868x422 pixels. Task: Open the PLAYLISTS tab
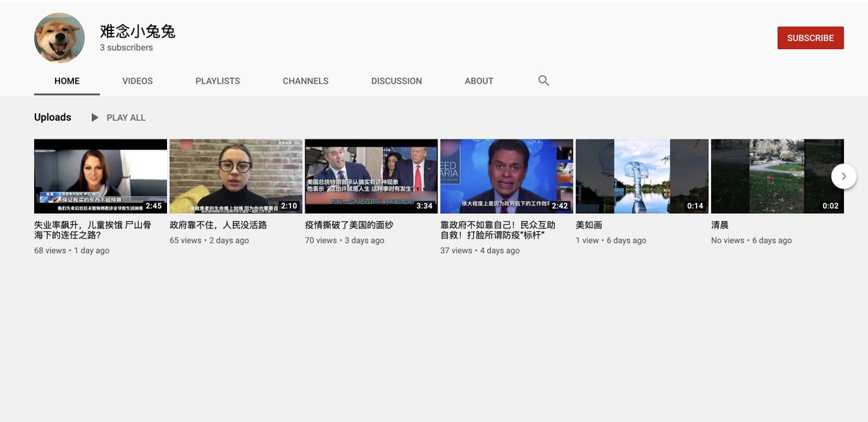(218, 81)
